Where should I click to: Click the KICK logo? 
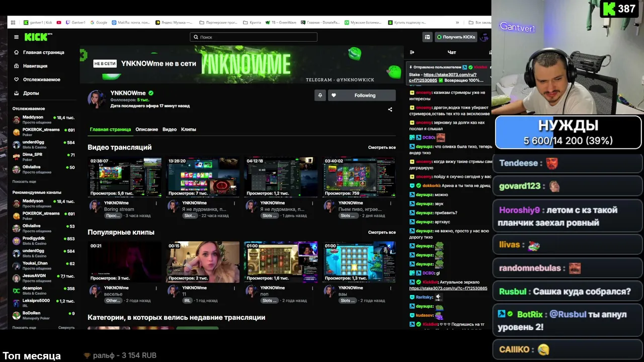click(38, 37)
